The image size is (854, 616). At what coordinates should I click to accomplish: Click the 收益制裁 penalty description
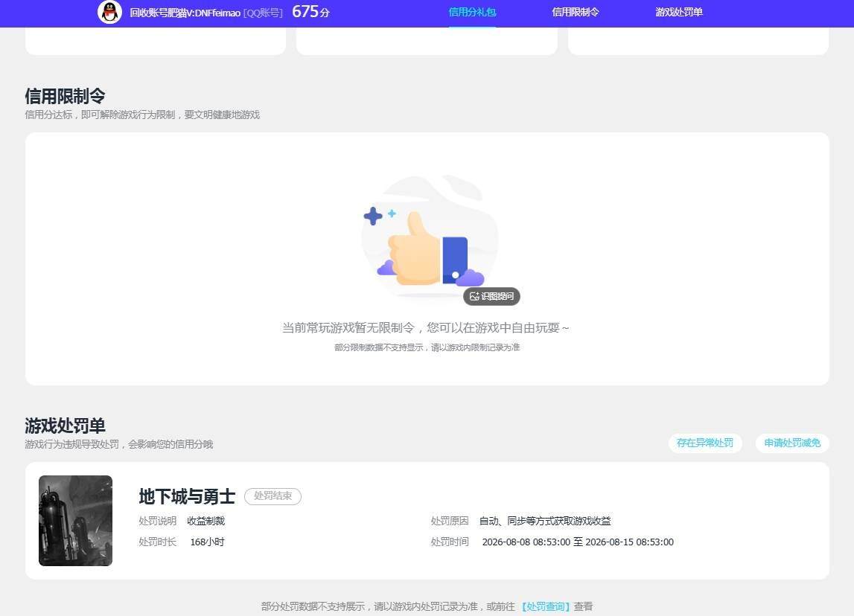point(206,522)
